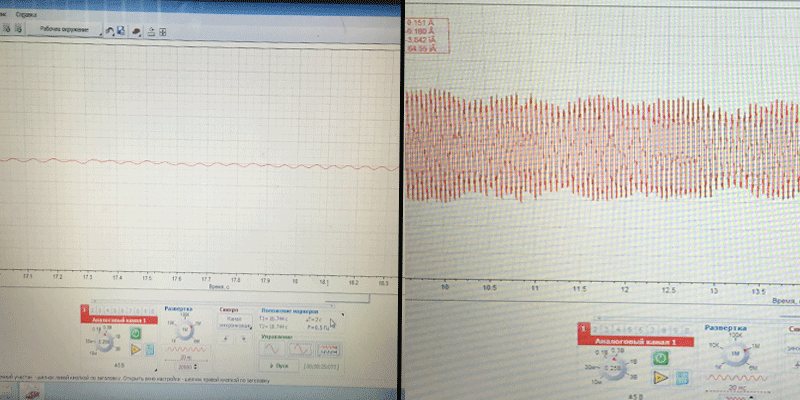Select the middle waveform control mode button
Image resolution: width=800 pixels, height=400 pixels.
(301, 349)
